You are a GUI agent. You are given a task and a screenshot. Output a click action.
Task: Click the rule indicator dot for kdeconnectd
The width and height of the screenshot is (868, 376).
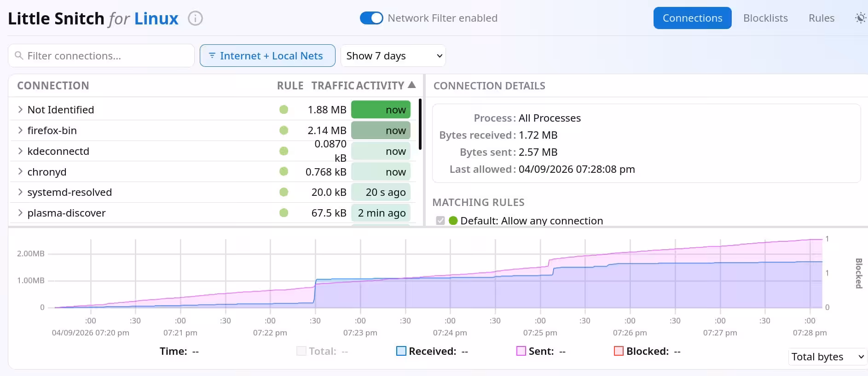coord(284,151)
